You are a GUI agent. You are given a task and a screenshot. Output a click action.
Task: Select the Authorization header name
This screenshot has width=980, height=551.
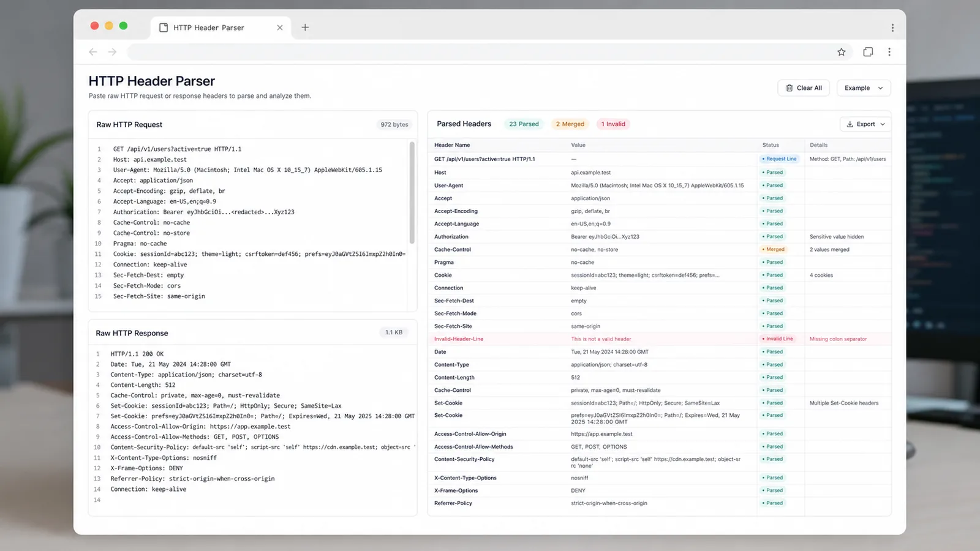coord(451,237)
